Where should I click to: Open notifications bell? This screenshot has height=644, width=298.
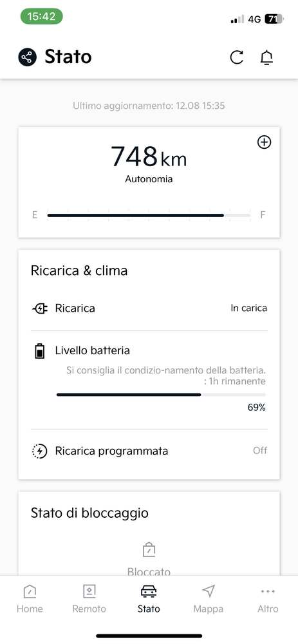tap(267, 57)
